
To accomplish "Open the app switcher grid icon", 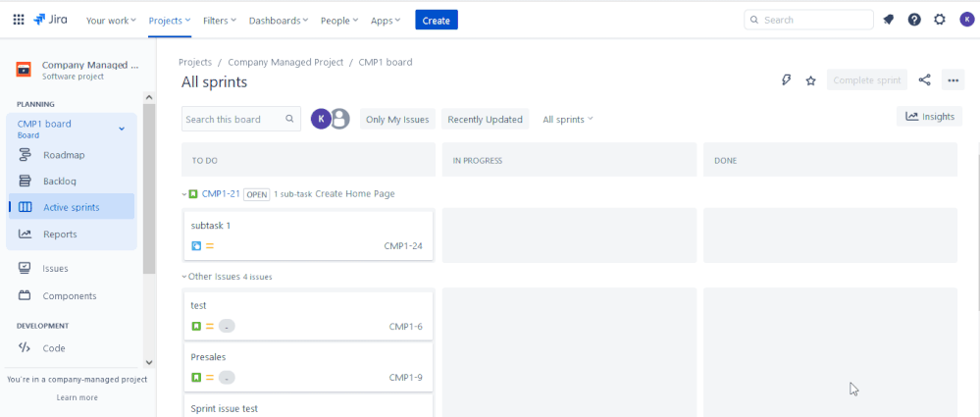I will point(19,20).
